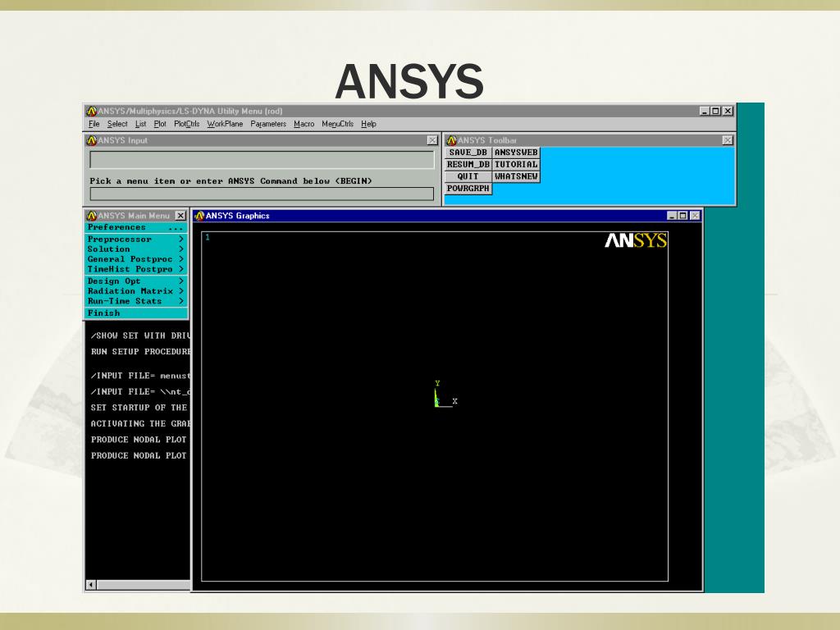Click the POWRGRPH toolbar button
This screenshot has height=630, width=840.
pos(468,189)
